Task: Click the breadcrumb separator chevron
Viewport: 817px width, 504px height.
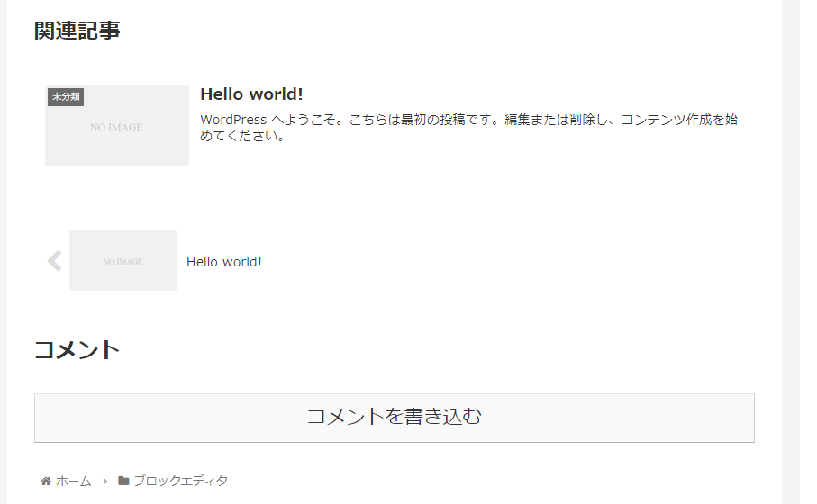Action: point(104,481)
